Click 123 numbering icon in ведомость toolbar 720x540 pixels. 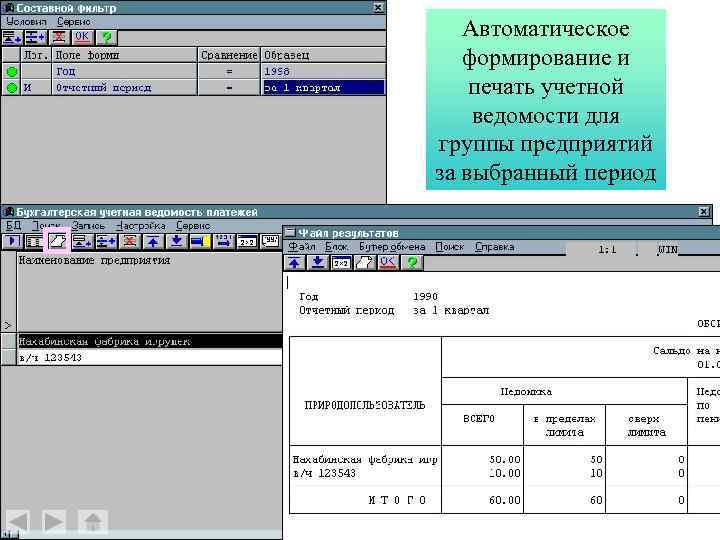(224, 241)
